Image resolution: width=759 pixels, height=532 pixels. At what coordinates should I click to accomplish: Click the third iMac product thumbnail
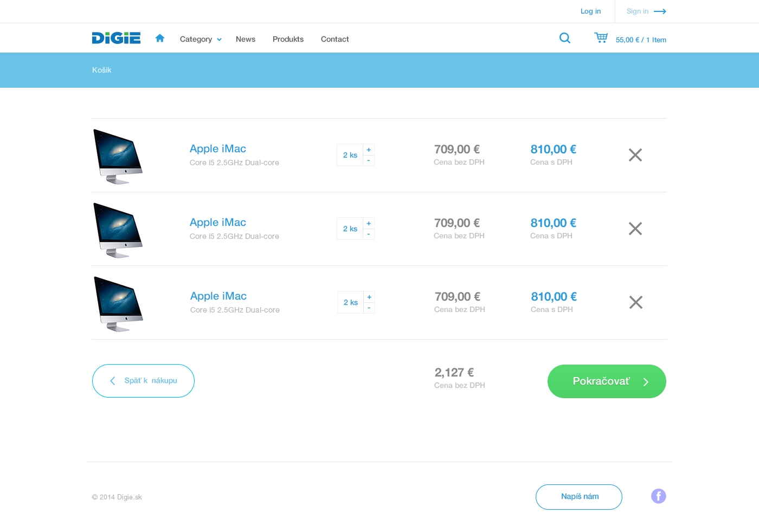[x=118, y=304]
